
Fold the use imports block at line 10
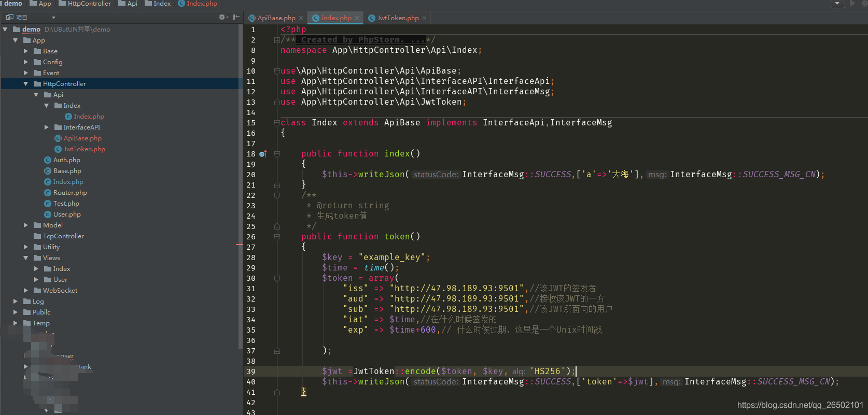coord(277,71)
